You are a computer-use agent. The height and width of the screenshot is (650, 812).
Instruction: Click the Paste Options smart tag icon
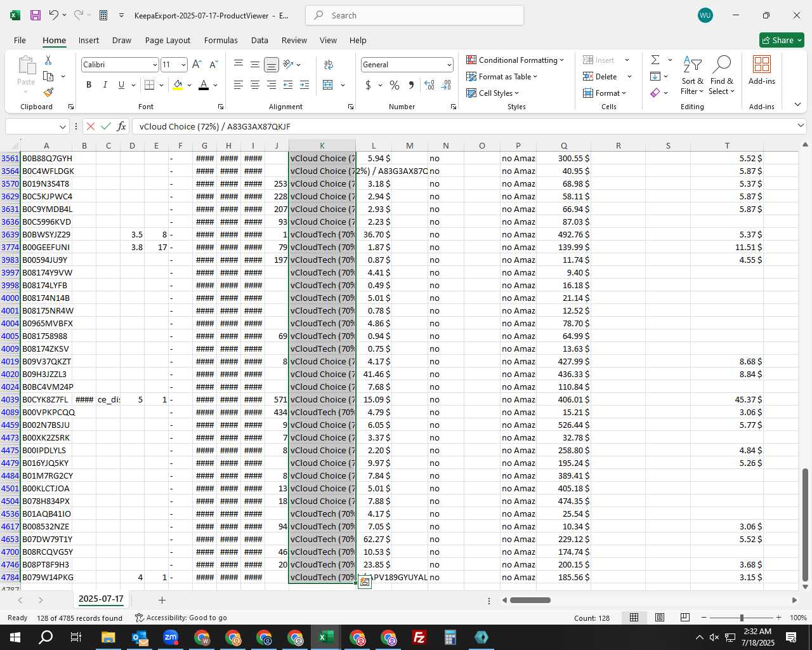(x=365, y=581)
